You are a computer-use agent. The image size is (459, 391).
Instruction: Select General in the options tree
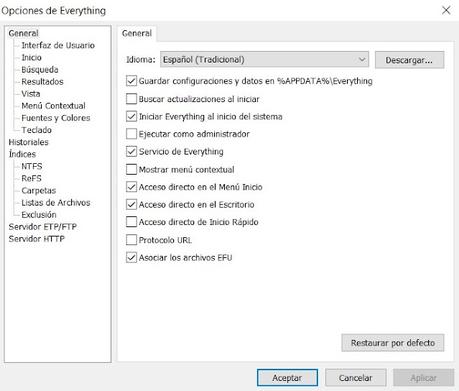click(x=23, y=33)
